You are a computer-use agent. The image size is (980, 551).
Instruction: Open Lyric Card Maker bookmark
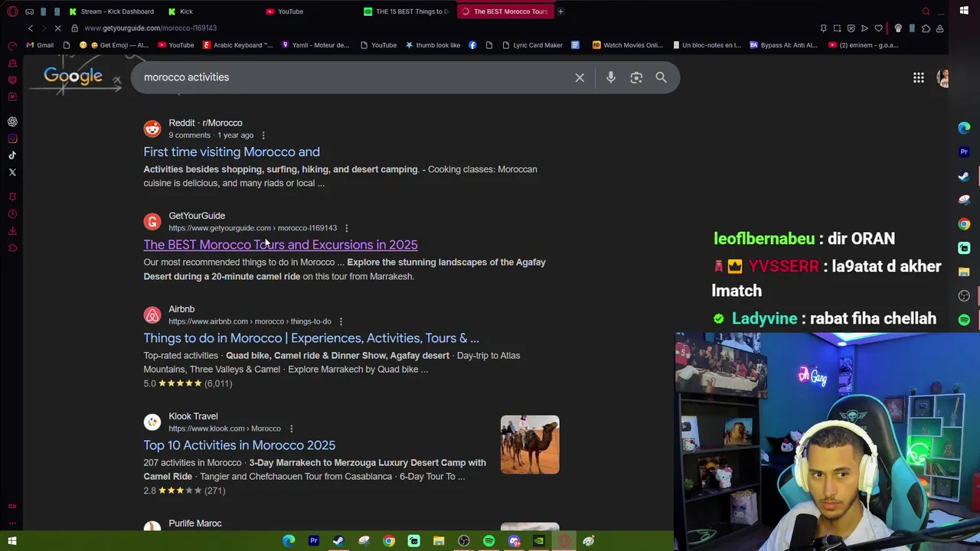pyautogui.click(x=533, y=45)
